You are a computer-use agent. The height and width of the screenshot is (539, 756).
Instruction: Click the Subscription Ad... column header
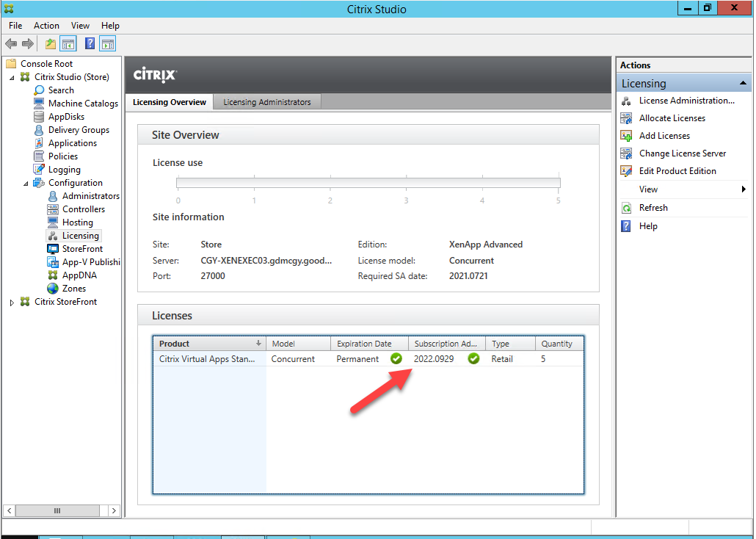tap(446, 344)
